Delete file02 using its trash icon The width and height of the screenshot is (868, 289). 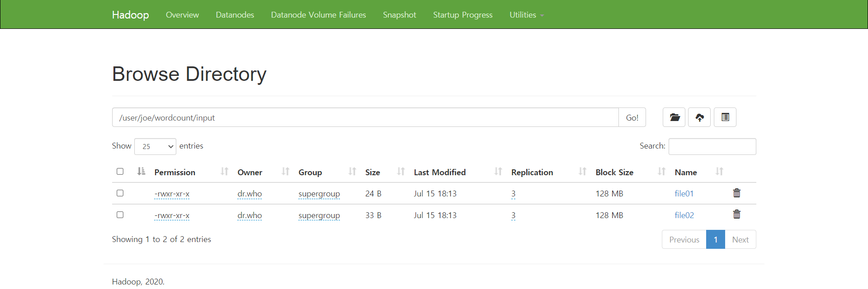tap(737, 214)
